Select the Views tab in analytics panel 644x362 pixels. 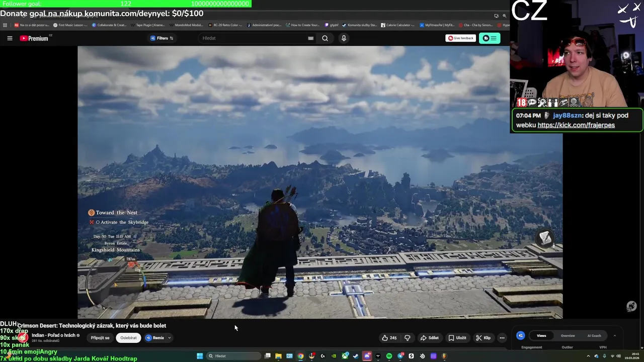pos(541,335)
